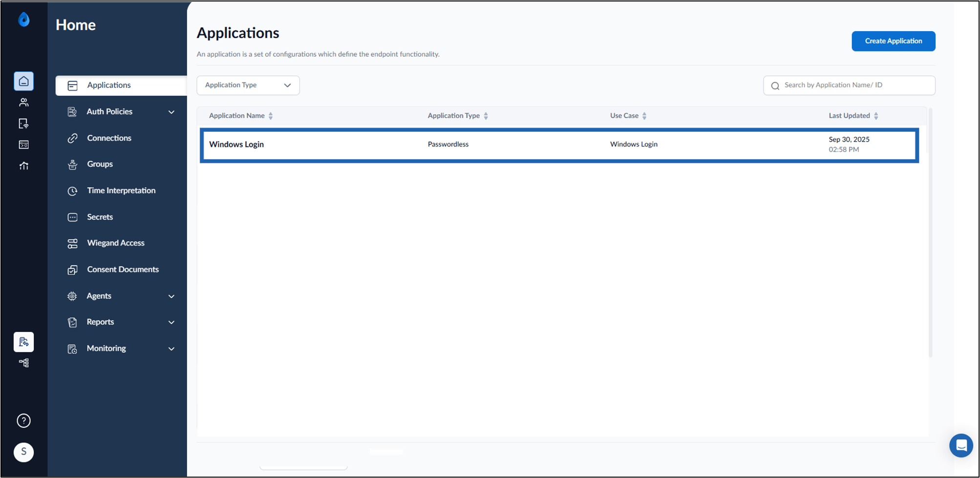Screen dimensions: 980x478
Task: Open Consent Documents in the sidebar
Action: [123, 270]
